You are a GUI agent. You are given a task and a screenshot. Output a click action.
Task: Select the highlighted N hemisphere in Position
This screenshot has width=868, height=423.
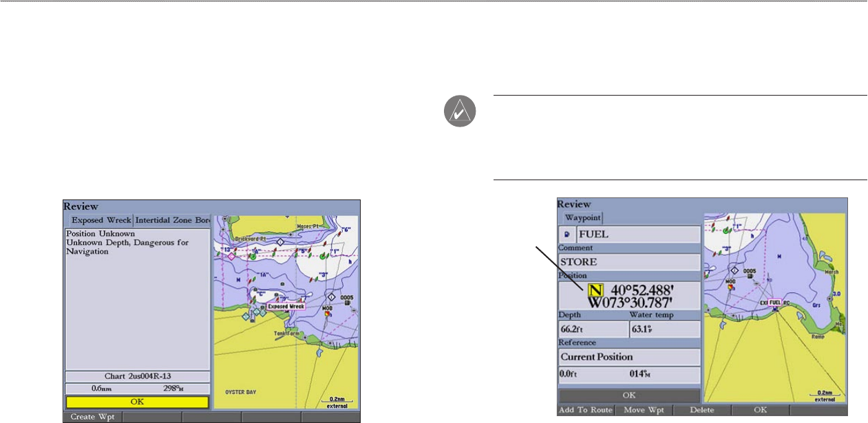tap(595, 290)
